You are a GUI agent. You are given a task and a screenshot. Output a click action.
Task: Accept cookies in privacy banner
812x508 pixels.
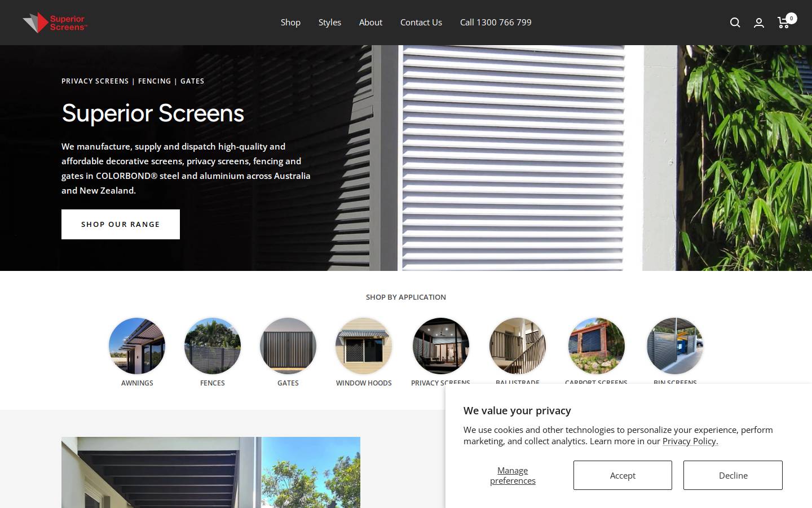[623, 475]
